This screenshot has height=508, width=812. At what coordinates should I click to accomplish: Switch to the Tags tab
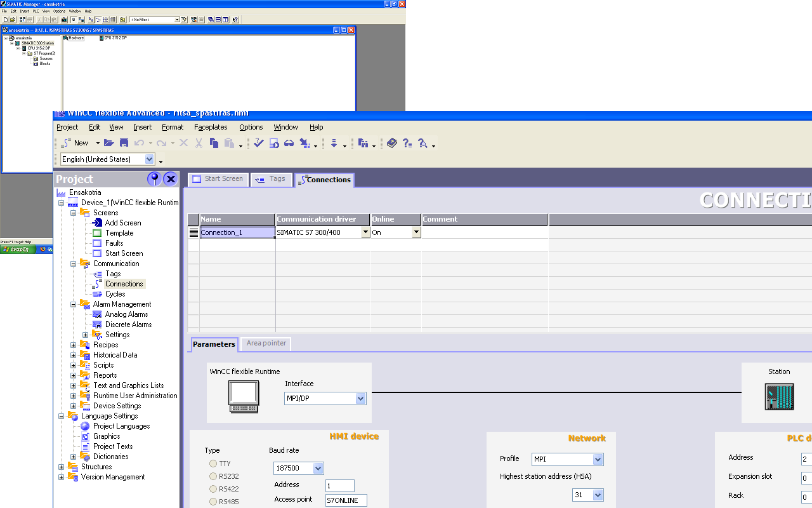coord(272,179)
